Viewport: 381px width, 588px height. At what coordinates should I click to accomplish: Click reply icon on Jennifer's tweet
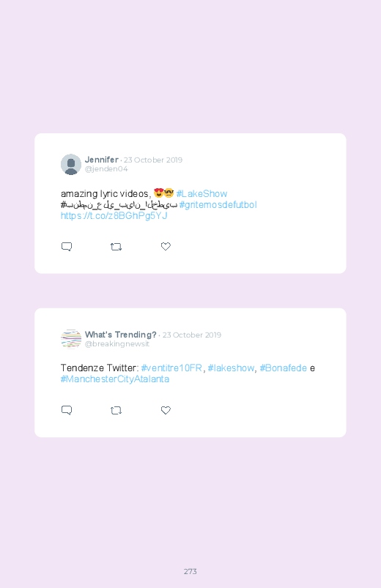(67, 246)
